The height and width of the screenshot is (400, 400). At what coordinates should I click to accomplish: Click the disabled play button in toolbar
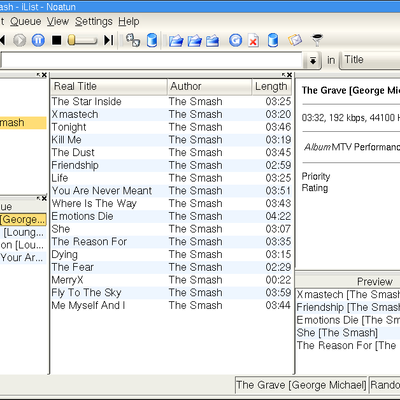[x=19, y=40]
